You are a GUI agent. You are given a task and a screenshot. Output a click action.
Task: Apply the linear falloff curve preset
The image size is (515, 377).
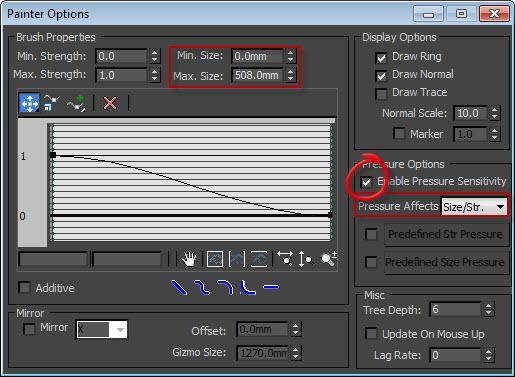point(179,287)
